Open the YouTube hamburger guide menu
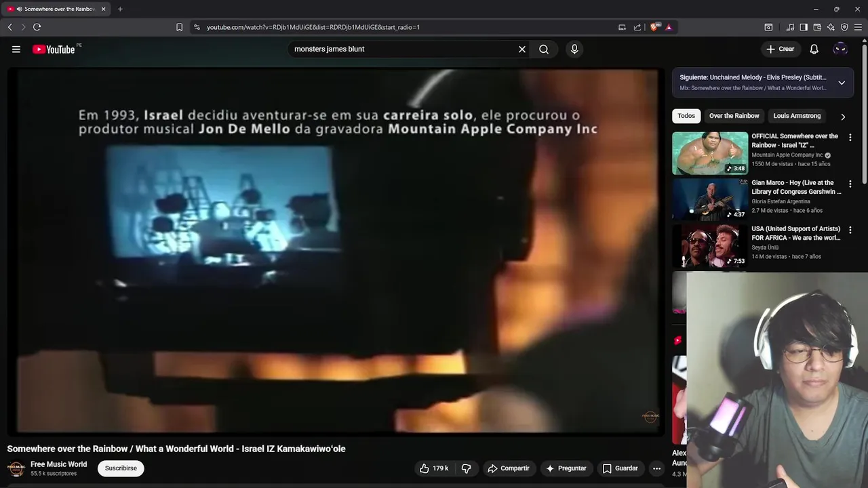 click(16, 49)
